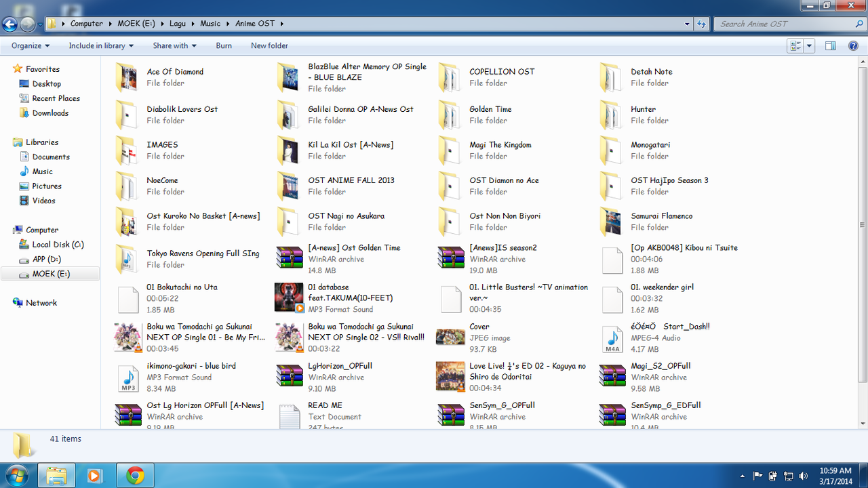Click Music in the address breadcrumb
868x488 pixels.
[x=210, y=24]
